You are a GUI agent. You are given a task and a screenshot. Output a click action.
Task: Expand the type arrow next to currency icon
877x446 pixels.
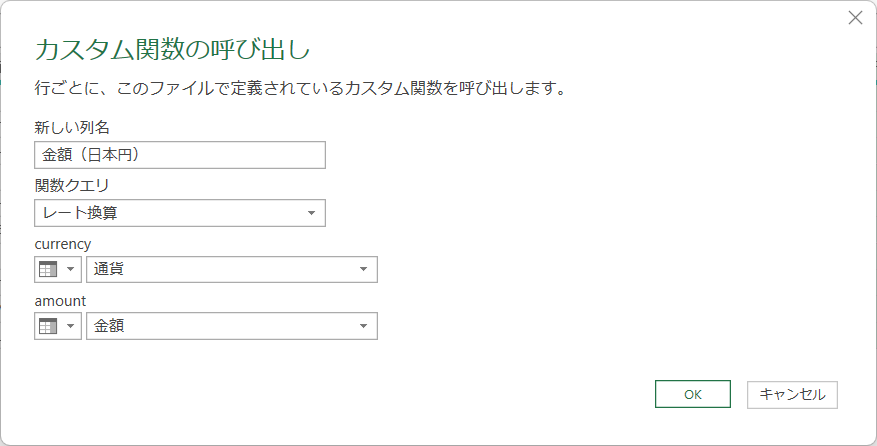(x=71, y=270)
